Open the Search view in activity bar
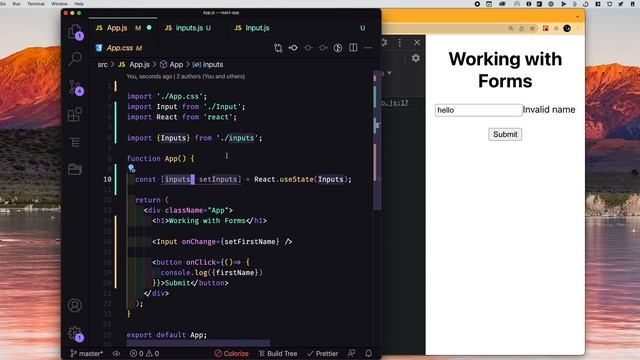Image resolution: width=640 pixels, height=360 pixels. click(x=75, y=58)
